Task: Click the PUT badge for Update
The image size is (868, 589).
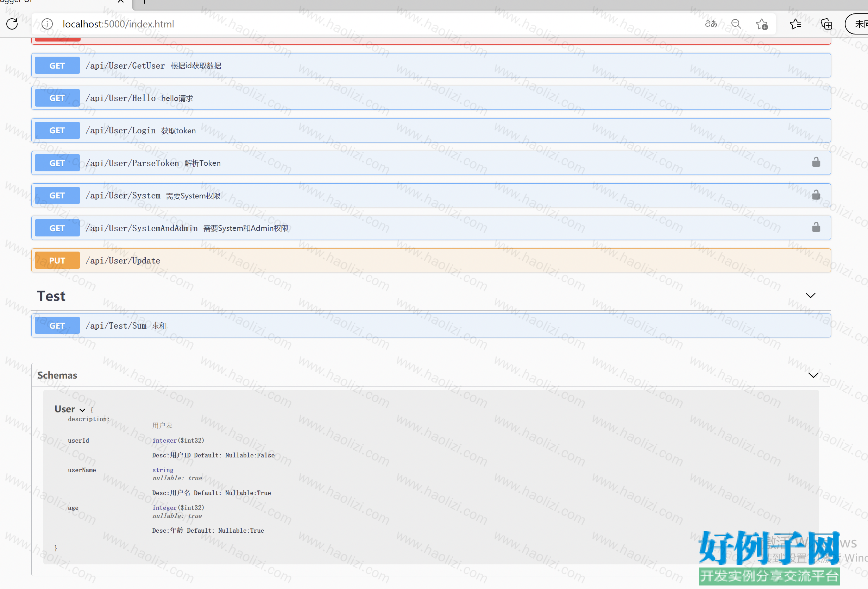Action: click(57, 260)
